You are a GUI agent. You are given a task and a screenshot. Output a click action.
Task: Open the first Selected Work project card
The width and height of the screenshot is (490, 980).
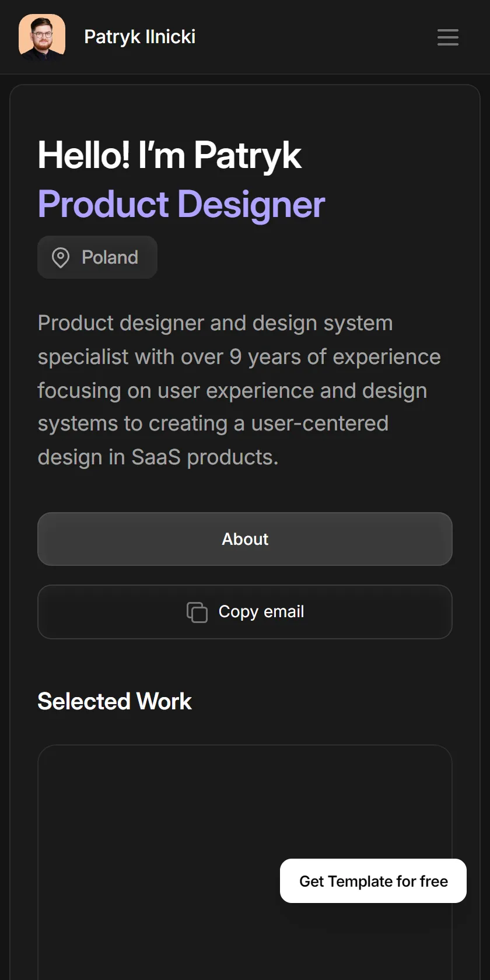[245, 862]
